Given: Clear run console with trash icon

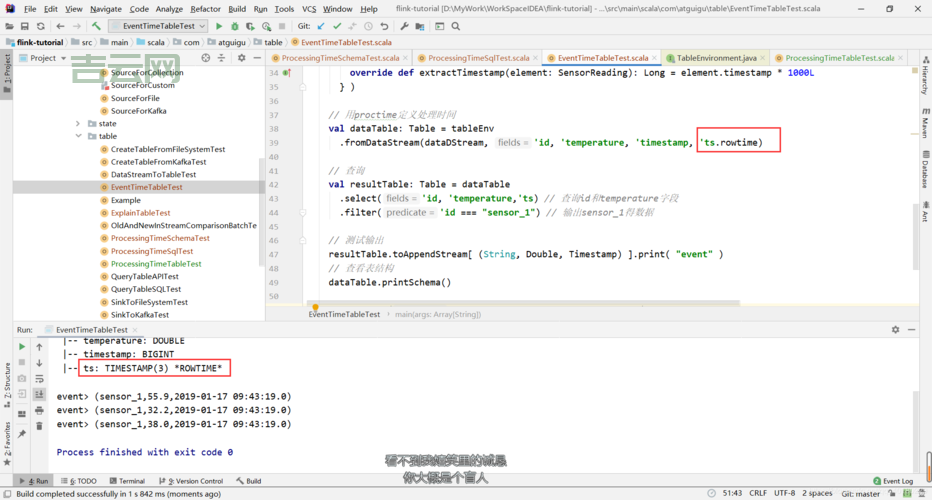Looking at the screenshot, I should [39, 426].
